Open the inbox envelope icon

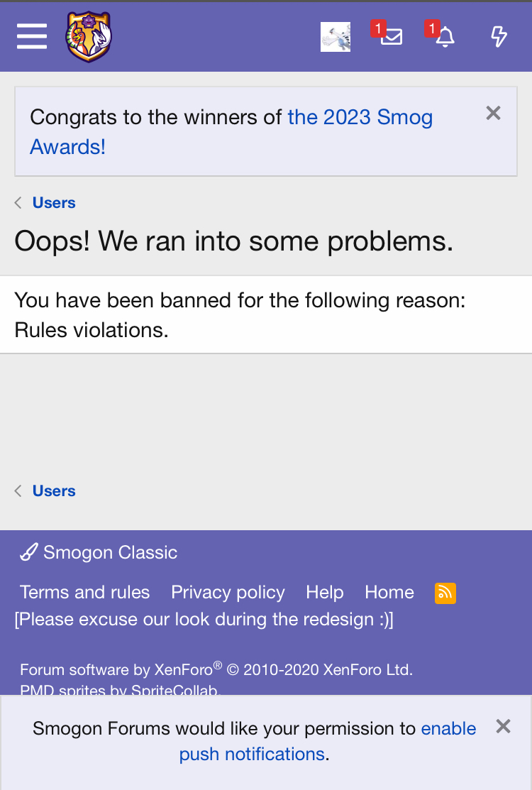pos(391,37)
